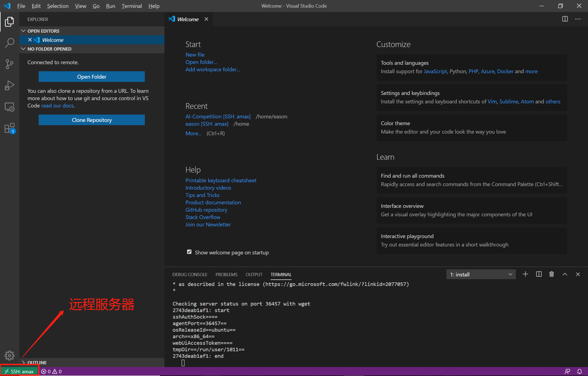Screen dimensions: 588x376
Task: Click the SSH: amax remote indicator
Action: pyautogui.click(x=20, y=371)
